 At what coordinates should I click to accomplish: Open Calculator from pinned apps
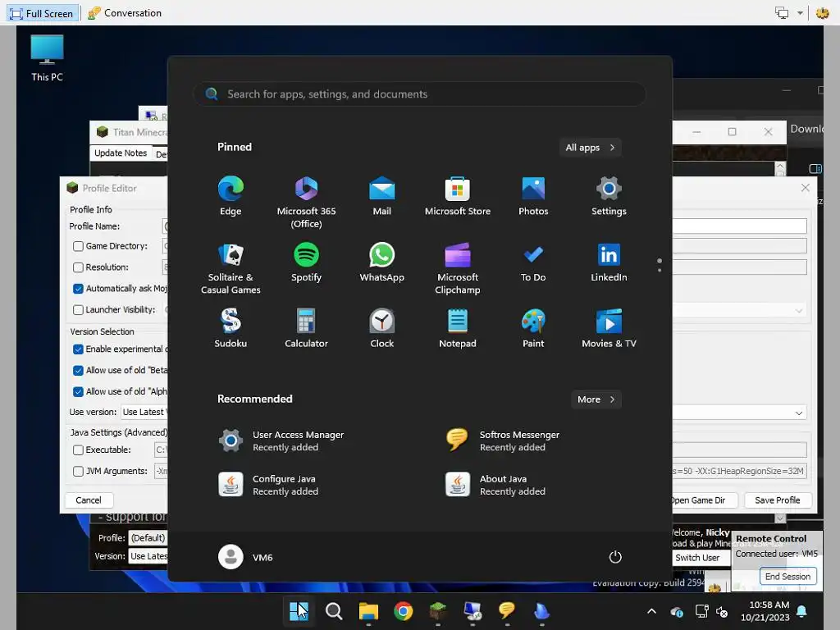pyautogui.click(x=306, y=328)
